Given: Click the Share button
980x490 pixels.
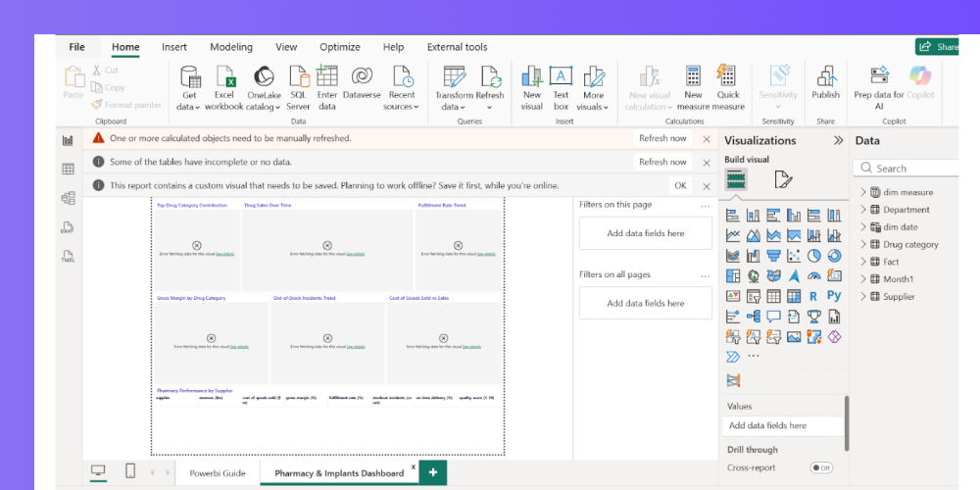Looking at the screenshot, I should click(x=937, y=47).
